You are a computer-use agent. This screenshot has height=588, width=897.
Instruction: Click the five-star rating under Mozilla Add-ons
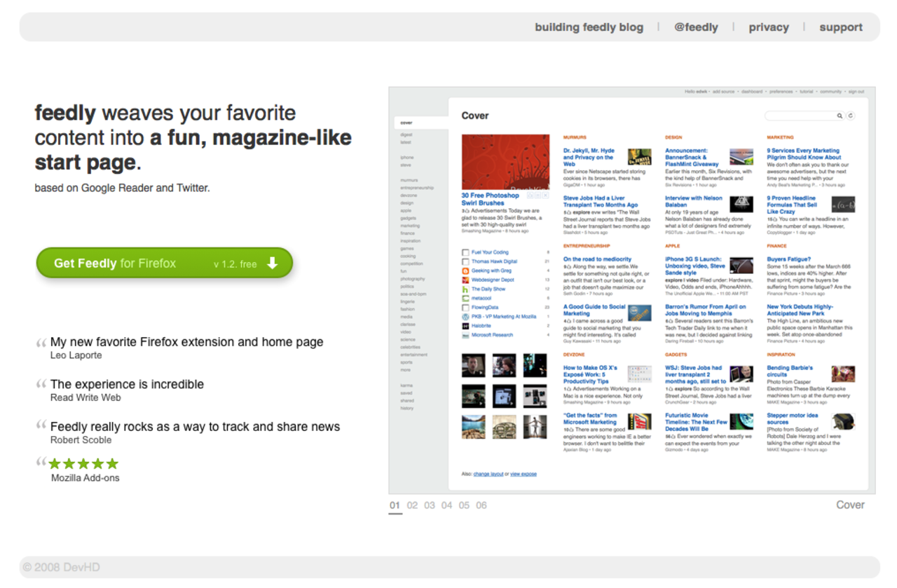coord(82,463)
